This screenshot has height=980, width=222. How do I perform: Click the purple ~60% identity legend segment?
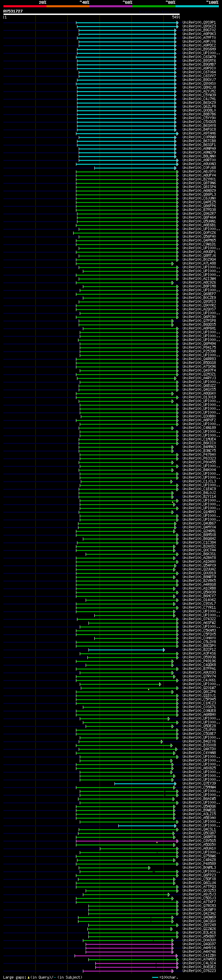[111, 6]
